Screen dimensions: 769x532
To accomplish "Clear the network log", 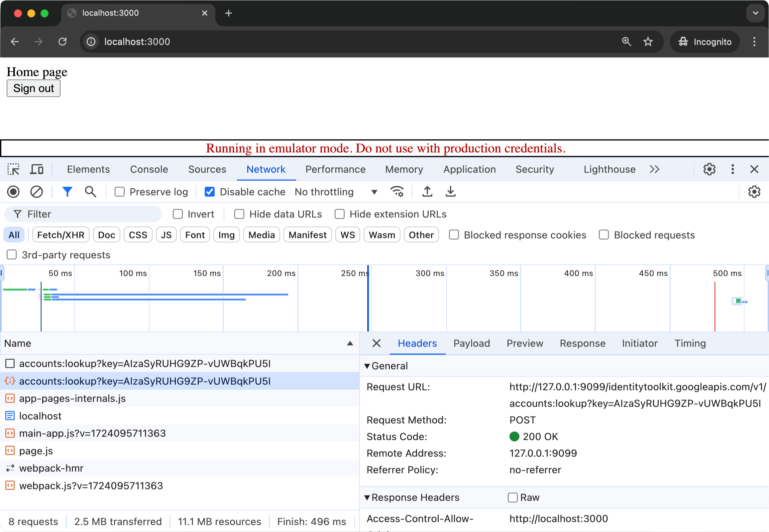I will pos(36,192).
